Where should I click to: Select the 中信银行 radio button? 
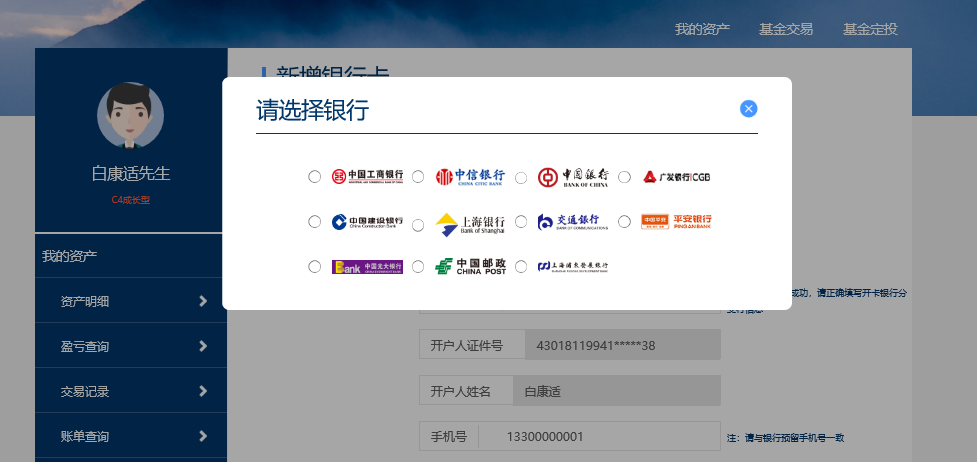click(418, 176)
